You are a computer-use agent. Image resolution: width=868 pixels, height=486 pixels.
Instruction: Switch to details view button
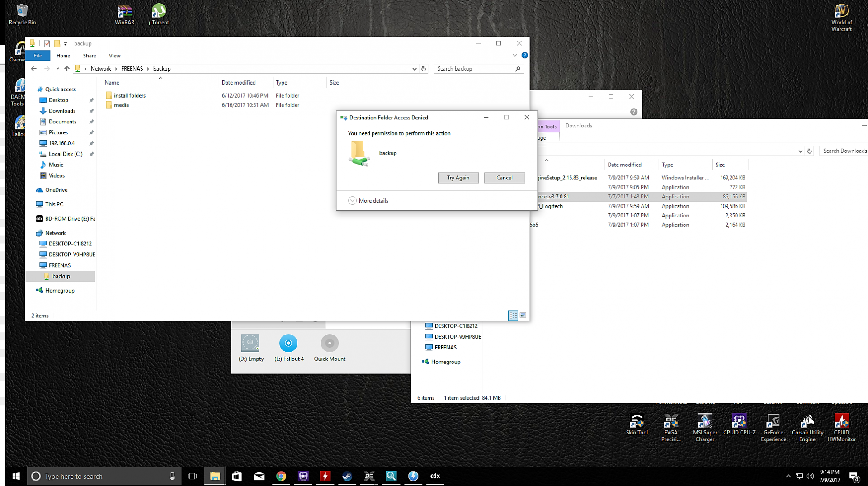pos(513,315)
